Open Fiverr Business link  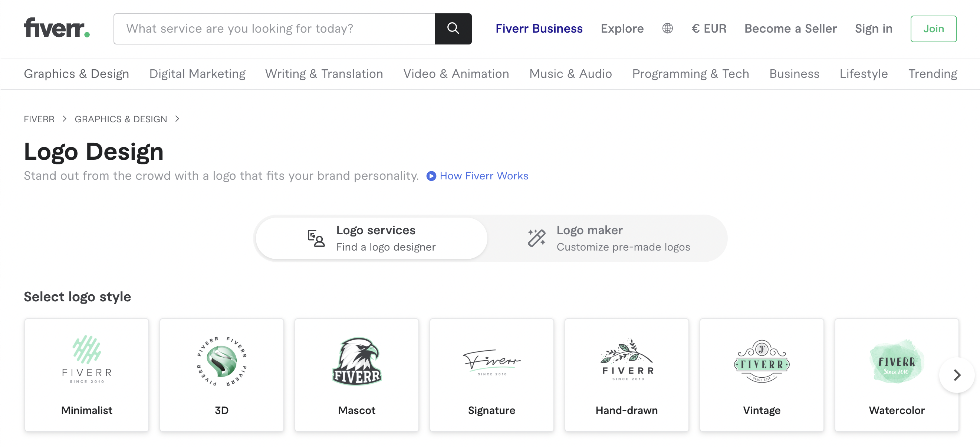[x=539, y=29]
